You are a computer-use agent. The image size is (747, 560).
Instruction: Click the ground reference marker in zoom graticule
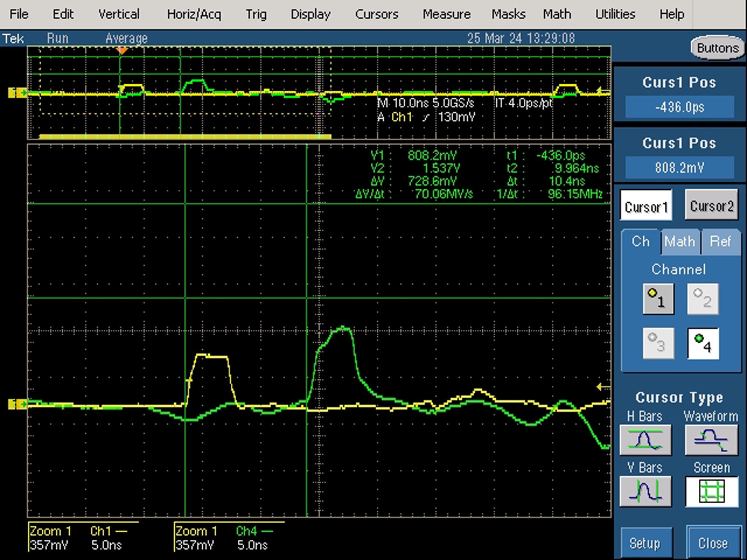(17, 404)
